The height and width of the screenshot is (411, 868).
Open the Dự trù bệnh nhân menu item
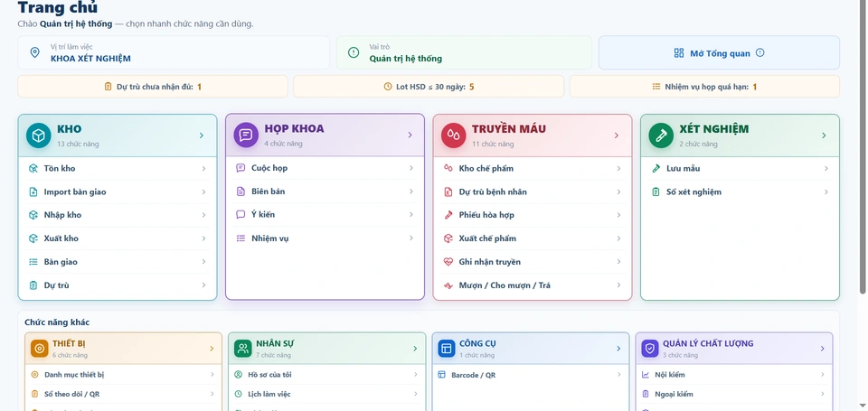pos(533,191)
